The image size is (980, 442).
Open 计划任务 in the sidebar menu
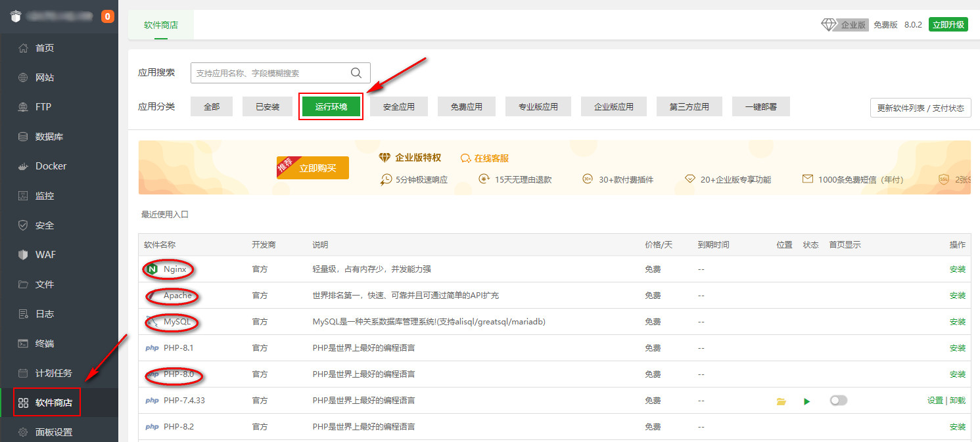click(x=53, y=373)
